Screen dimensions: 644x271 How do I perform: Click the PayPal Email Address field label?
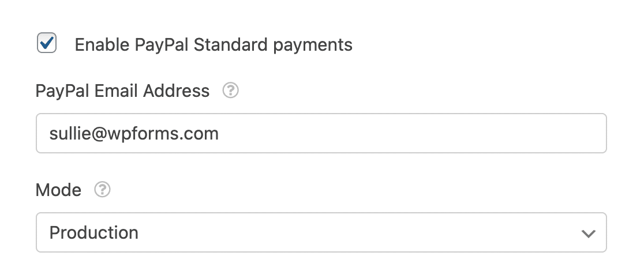122,91
